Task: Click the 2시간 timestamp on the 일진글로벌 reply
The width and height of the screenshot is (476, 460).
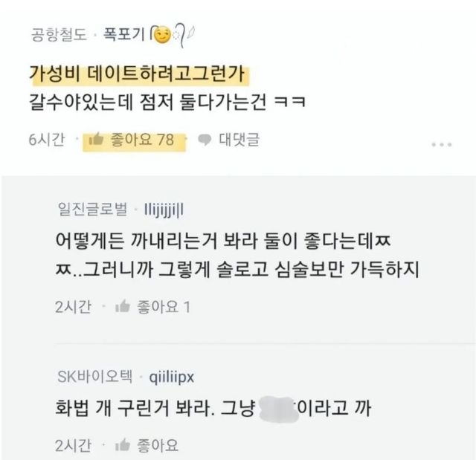Action: coord(73,307)
